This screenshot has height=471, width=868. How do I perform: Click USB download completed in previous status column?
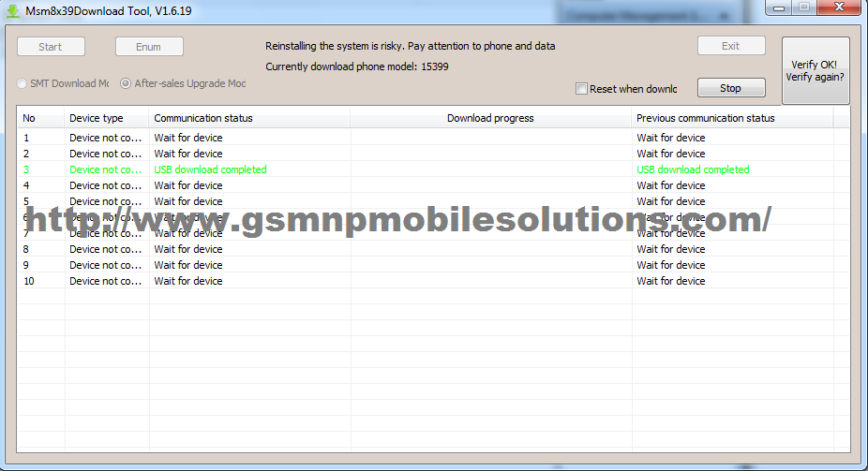[693, 169]
